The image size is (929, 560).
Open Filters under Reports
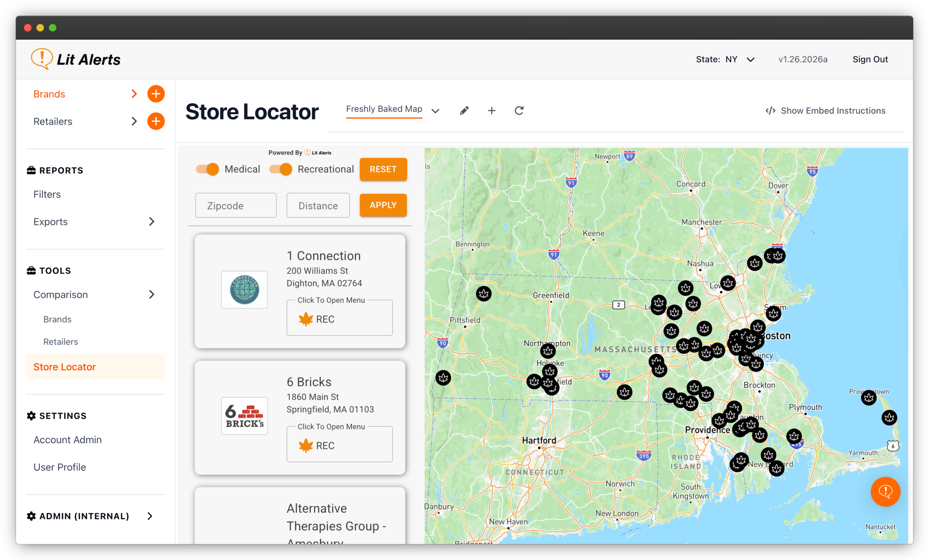[46, 194]
